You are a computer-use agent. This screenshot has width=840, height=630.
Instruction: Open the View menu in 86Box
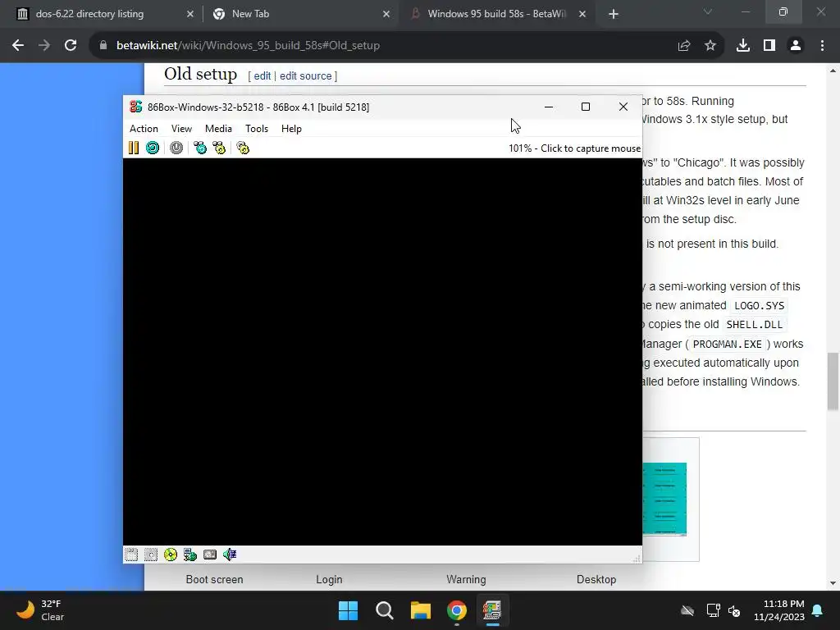pyautogui.click(x=181, y=129)
